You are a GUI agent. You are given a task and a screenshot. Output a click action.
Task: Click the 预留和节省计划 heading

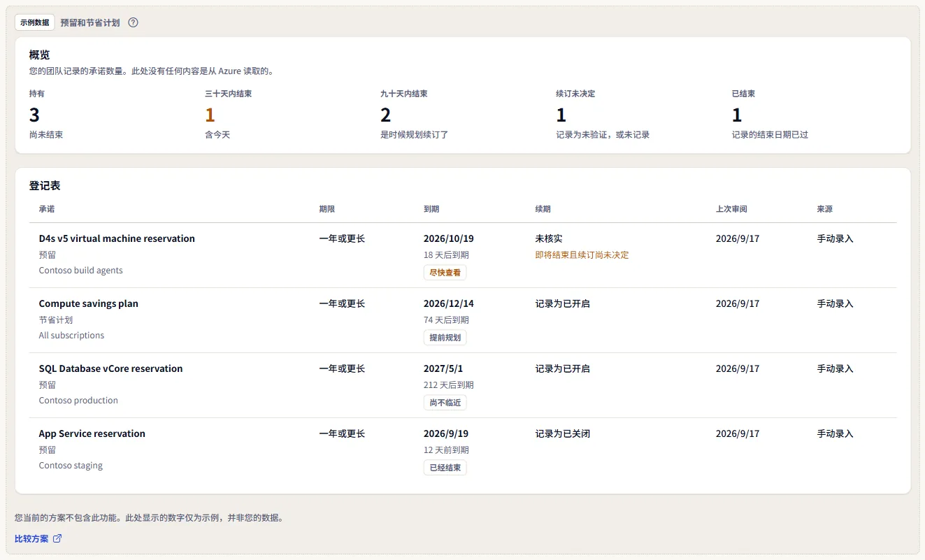(x=90, y=22)
